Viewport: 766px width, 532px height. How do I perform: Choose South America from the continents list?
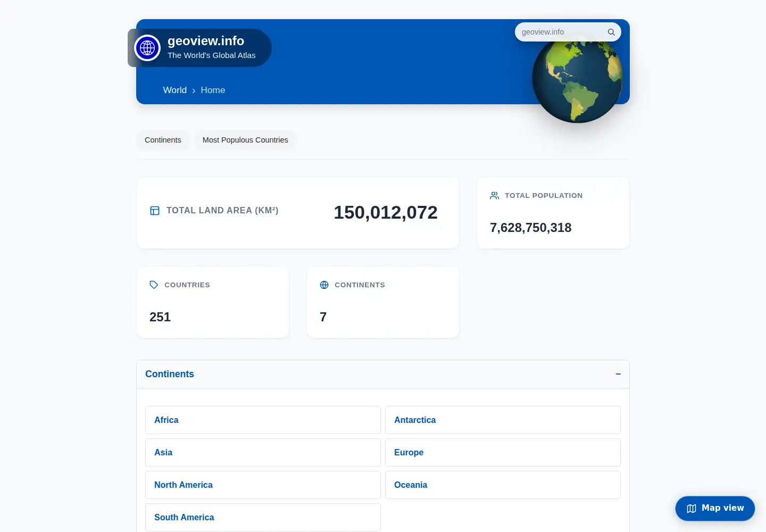point(263,518)
